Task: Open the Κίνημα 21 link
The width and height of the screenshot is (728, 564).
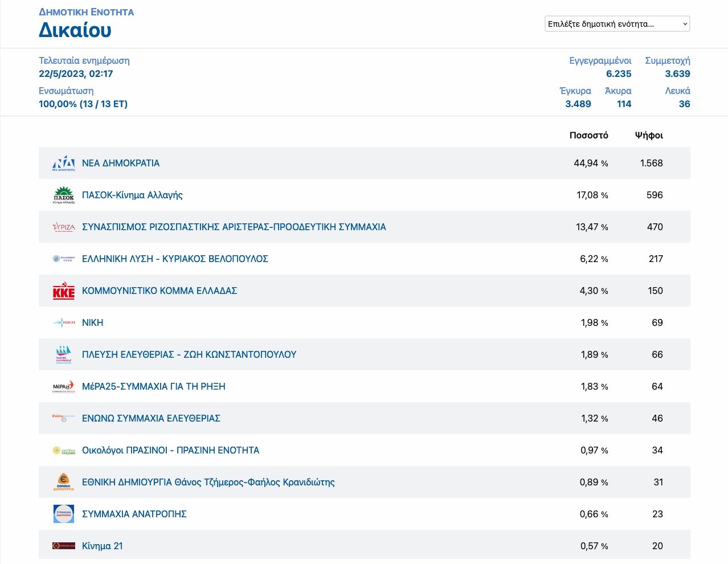Action: pyautogui.click(x=103, y=546)
